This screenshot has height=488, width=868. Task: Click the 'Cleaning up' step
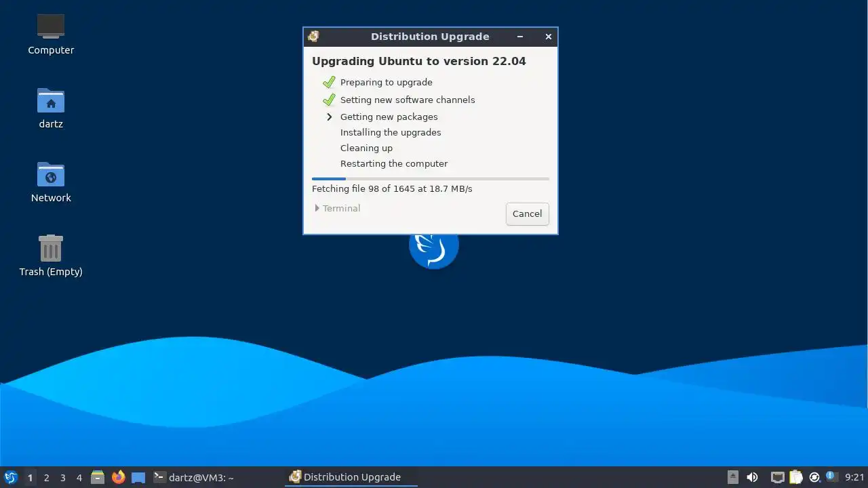click(366, 148)
